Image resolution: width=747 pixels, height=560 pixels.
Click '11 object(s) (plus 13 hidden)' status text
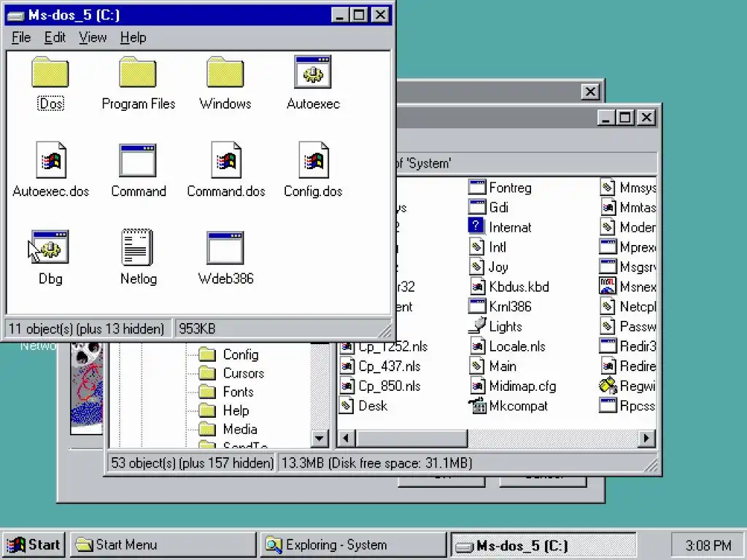[86, 329]
